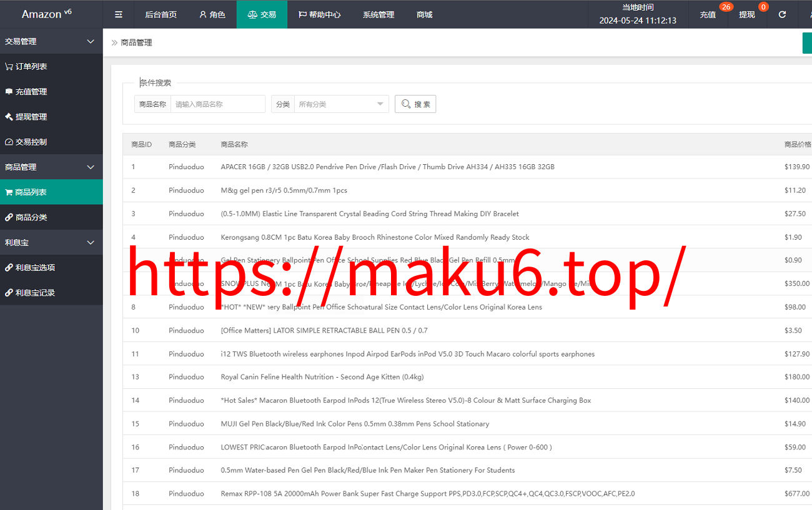Open the 提现 notifications link
The image size is (812, 510).
(747, 14)
